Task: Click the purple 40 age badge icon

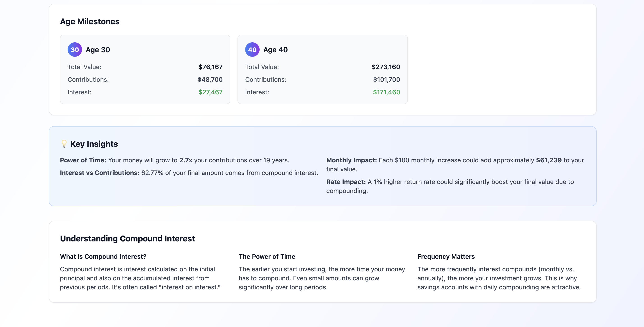Action: point(252,50)
